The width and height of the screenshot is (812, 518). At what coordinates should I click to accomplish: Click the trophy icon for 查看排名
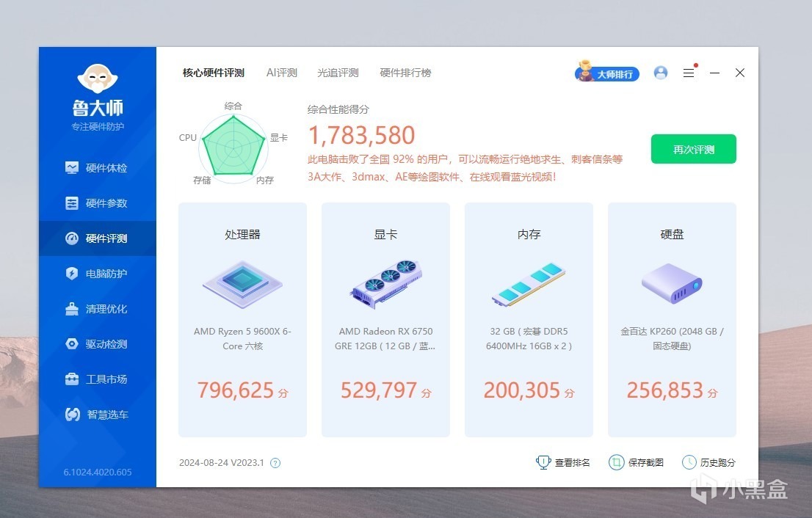543,462
